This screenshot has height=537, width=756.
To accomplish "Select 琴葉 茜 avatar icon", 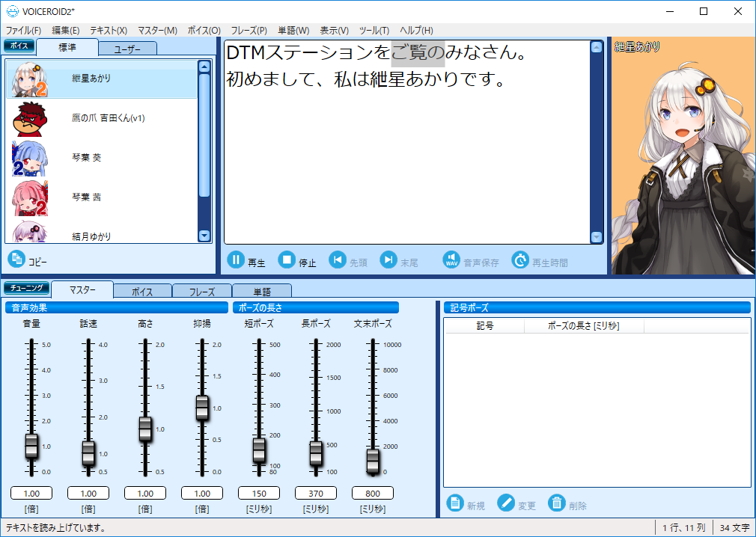I will [x=30, y=198].
